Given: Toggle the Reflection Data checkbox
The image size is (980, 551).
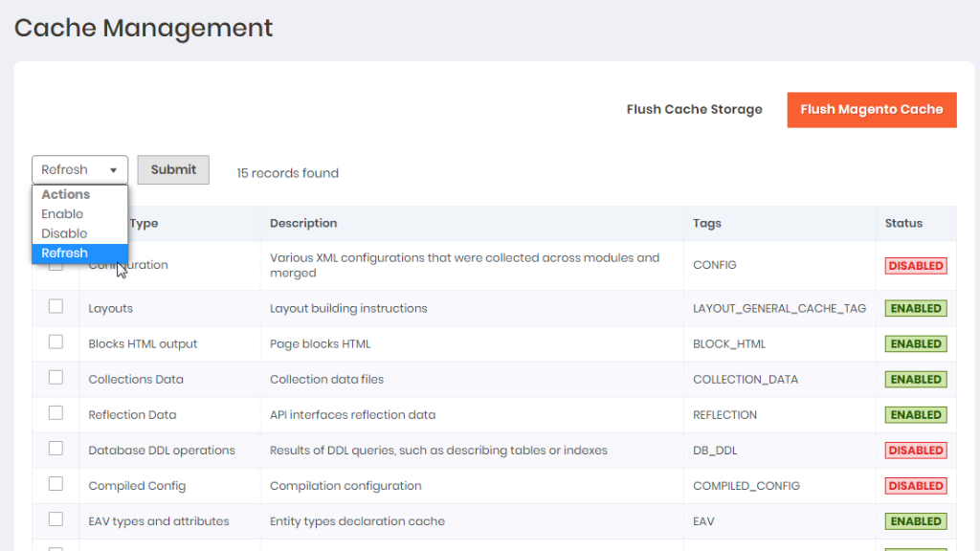Looking at the screenshot, I should pyautogui.click(x=56, y=413).
